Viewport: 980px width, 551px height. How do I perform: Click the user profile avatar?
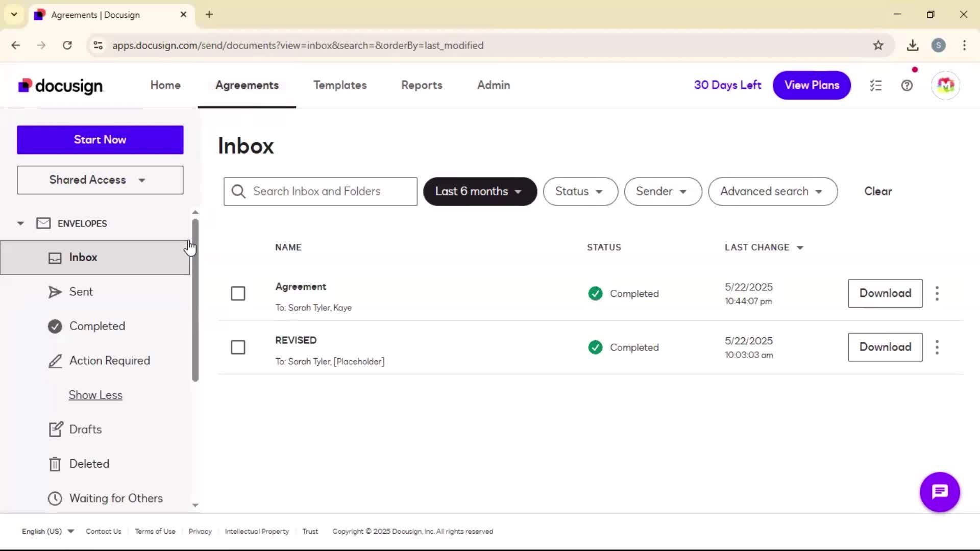pyautogui.click(x=945, y=85)
